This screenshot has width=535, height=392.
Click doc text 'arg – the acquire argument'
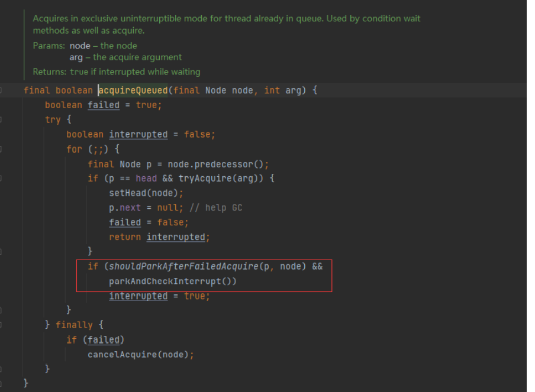pyautogui.click(x=125, y=57)
